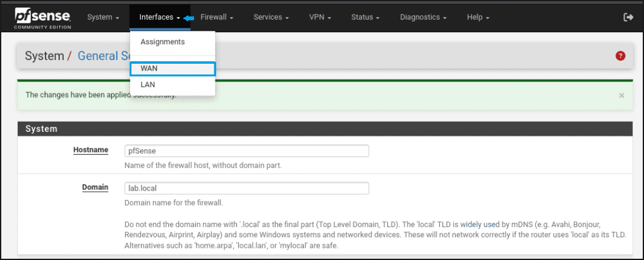
Task: Click the Domain label
Action: click(95, 187)
